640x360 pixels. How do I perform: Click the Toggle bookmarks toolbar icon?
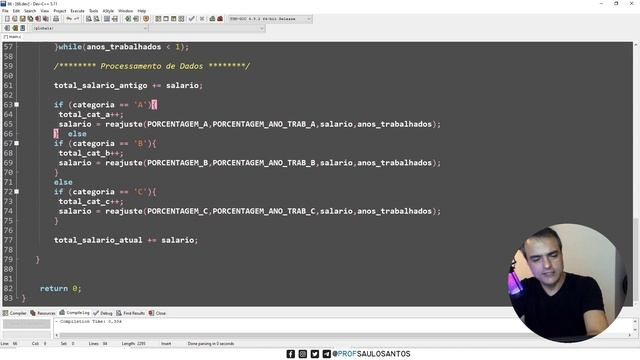point(15,28)
